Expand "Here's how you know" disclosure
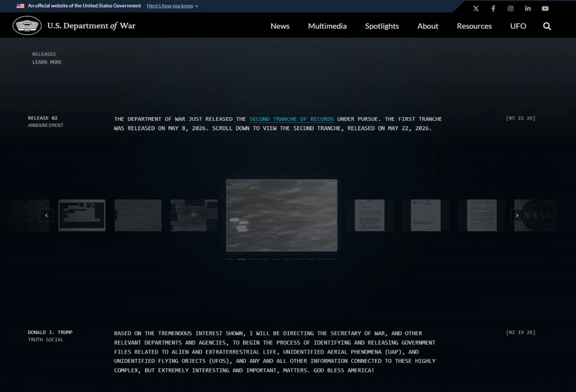 click(172, 6)
